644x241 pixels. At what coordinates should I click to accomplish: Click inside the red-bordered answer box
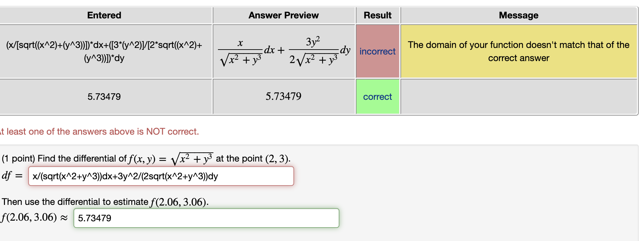pyautogui.click(x=161, y=176)
